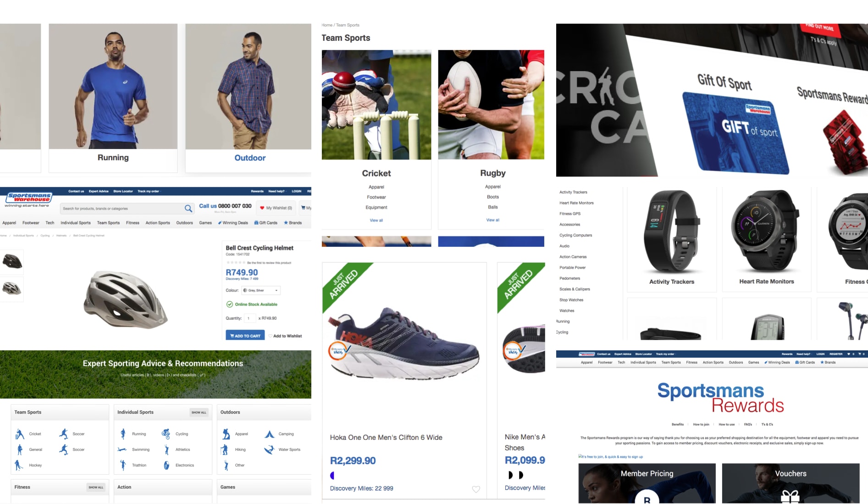Toggle Add to Wishlist option
Screen dimensions: 868x504
pos(285,336)
